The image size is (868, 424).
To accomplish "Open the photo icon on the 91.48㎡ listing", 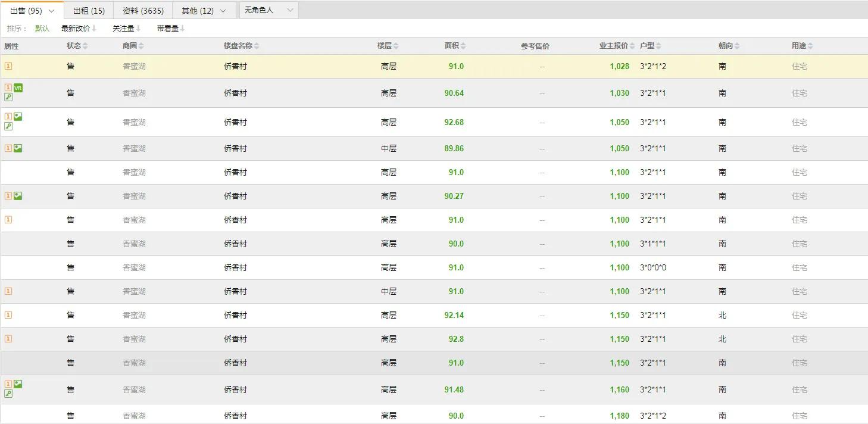I will click(x=18, y=384).
